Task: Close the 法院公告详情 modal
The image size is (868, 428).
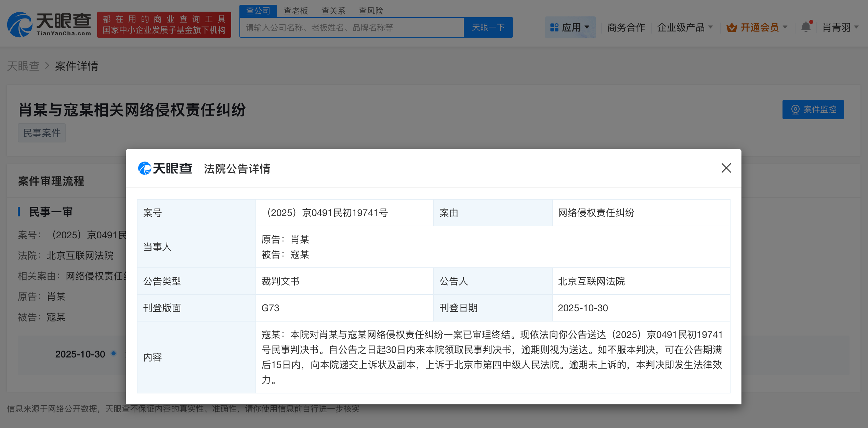Action: (x=726, y=168)
